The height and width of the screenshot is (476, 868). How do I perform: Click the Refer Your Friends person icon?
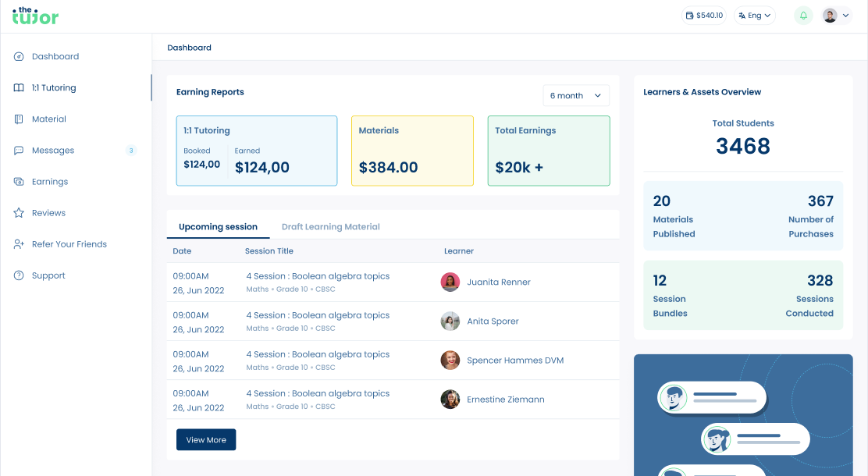[x=19, y=244]
